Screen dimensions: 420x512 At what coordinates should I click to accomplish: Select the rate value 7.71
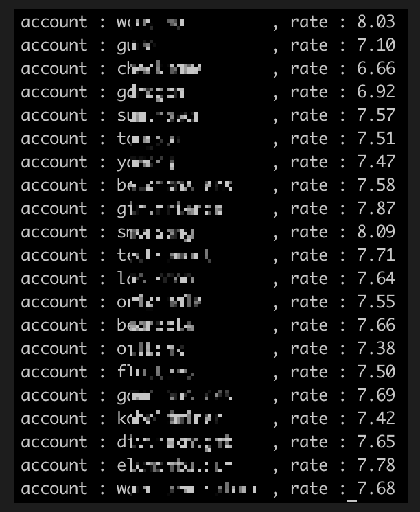click(x=376, y=255)
